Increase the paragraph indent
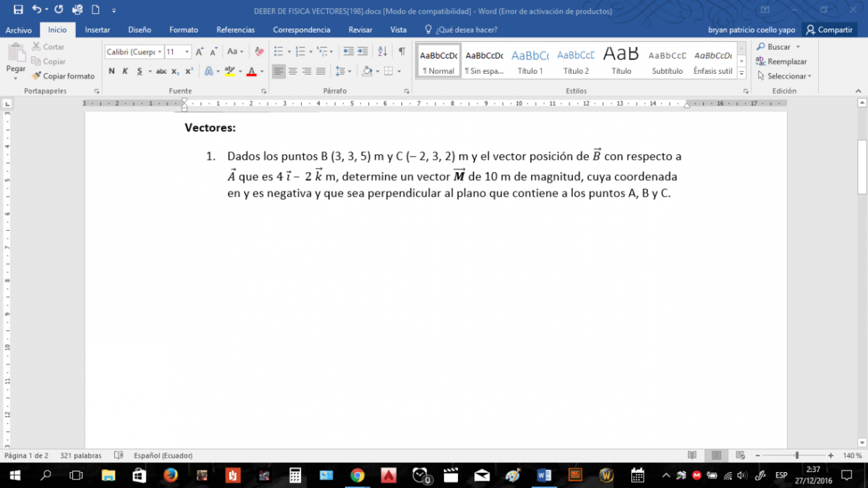 (362, 51)
